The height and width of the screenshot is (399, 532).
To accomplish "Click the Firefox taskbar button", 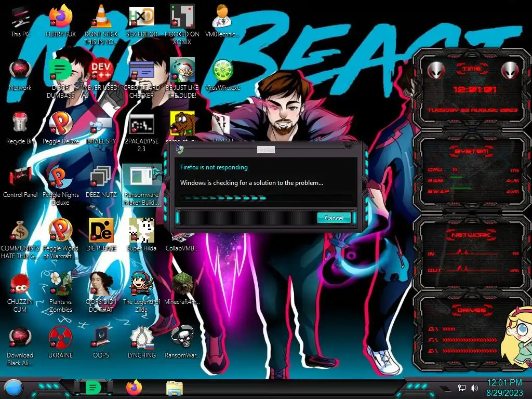I will coord(134,388).
